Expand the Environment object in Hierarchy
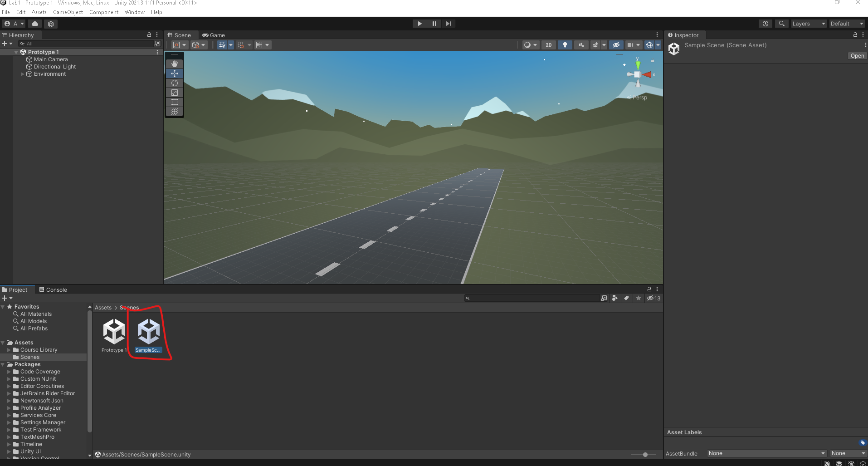868x466 pixels. pyautogui.click(x=23, y=74)
